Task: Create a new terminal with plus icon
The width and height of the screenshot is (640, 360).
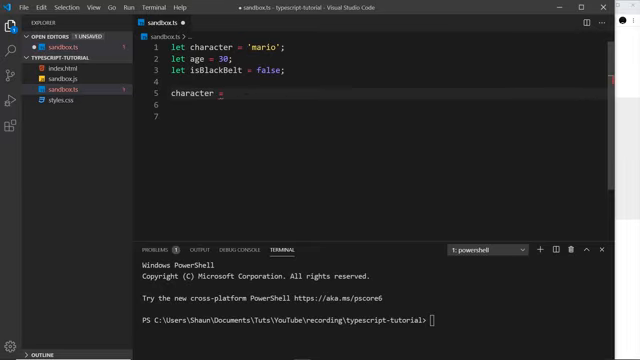Action: point(540,249)
